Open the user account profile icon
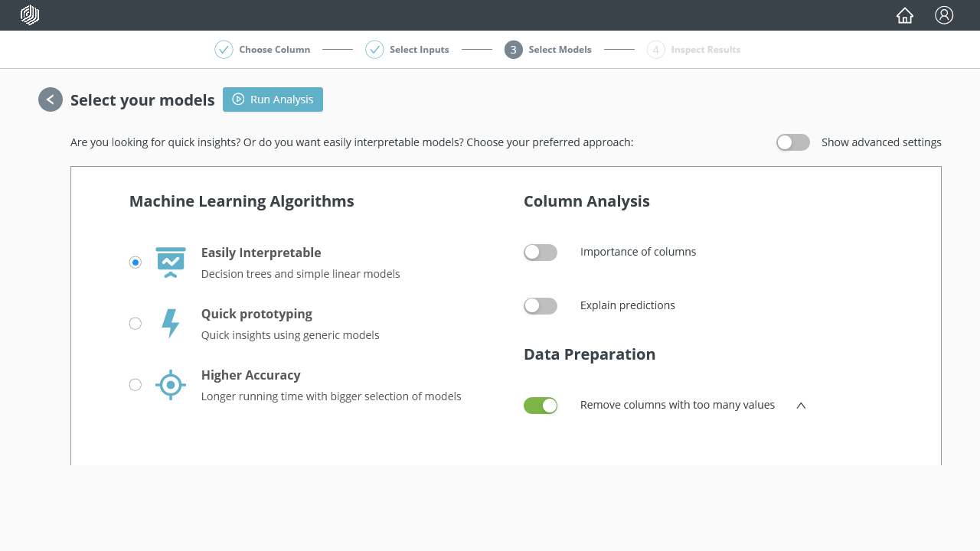 click(x=944, y=15)
